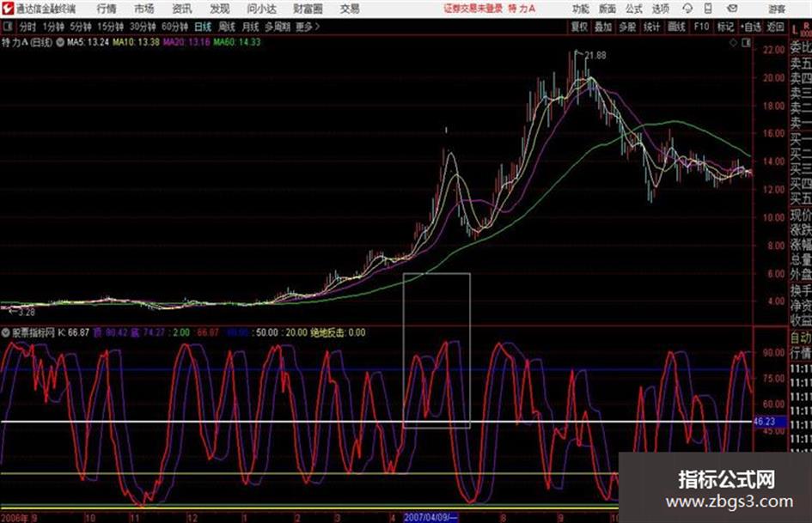Click the K: 66.87 indicator value

click(x=74, y=332)
